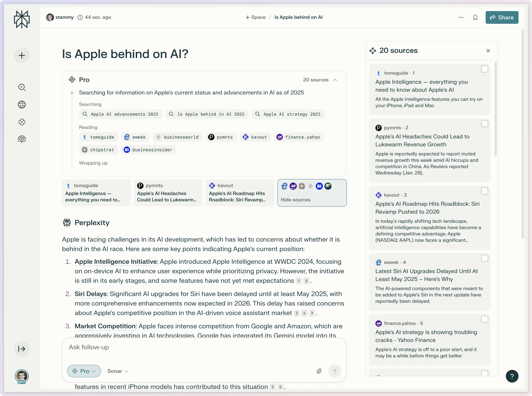Start a new thread with the plus icon
Viewport: 532px width, 396px height.
(x=22, y=55)
